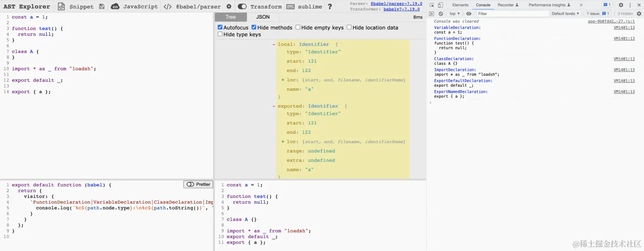The width and height of the screenshot is (644, 251).
Task: Open VM1401:13 link beside VariableDeclaration
Action: pyautogui.click(x=624, y=27)
